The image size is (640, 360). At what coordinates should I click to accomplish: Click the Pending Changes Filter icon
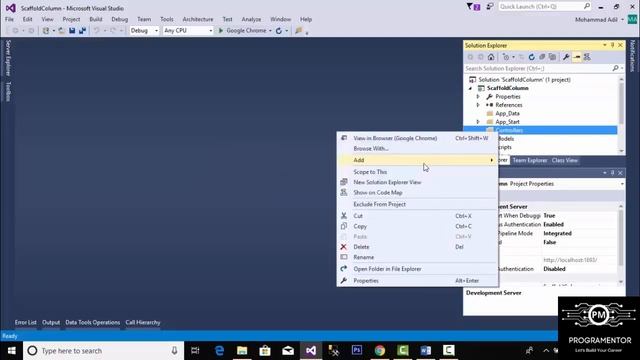(506, 57)
